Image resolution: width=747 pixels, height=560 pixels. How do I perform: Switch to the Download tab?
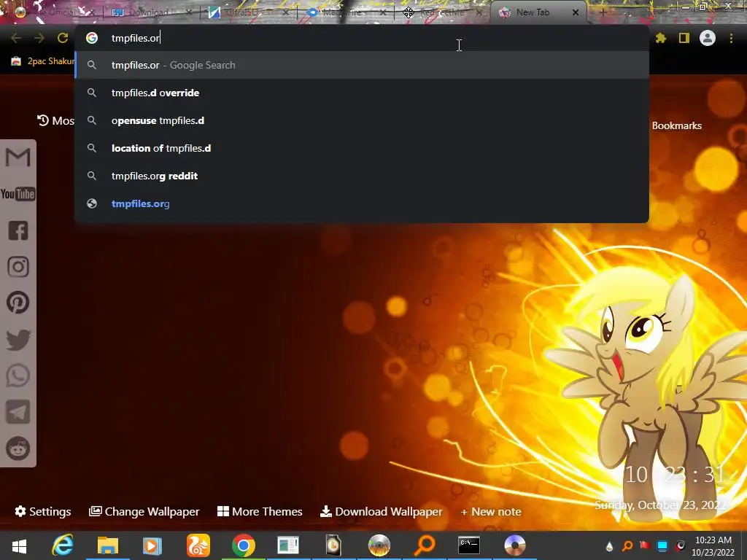click(152, 13)
